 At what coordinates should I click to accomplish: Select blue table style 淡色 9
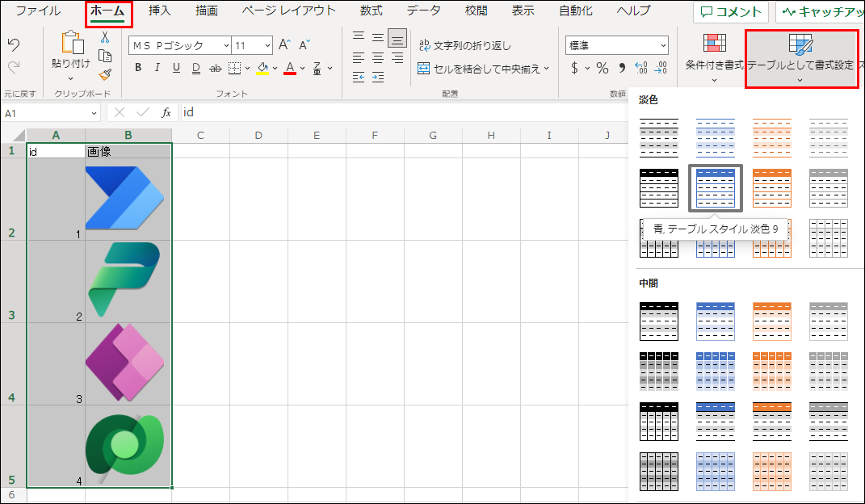[x=716, y=188]
